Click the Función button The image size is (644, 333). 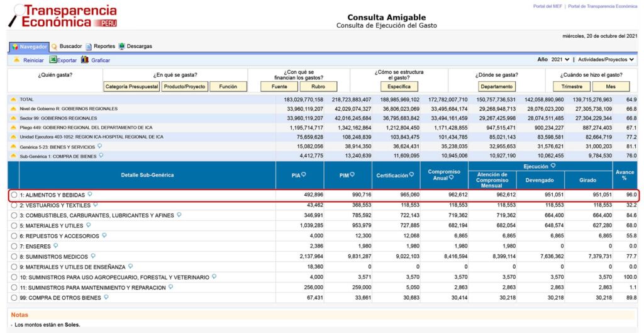point(228,87)
